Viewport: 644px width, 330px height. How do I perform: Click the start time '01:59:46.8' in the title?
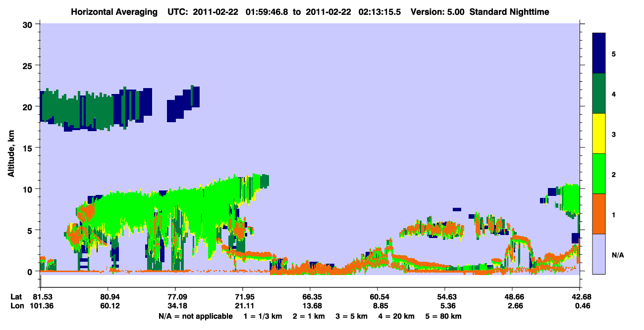[267, 11]
